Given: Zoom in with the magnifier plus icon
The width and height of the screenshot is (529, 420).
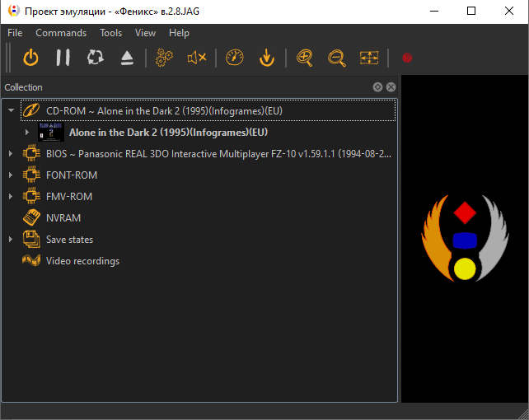Looking at the screenshot, I should click(305, 58).
